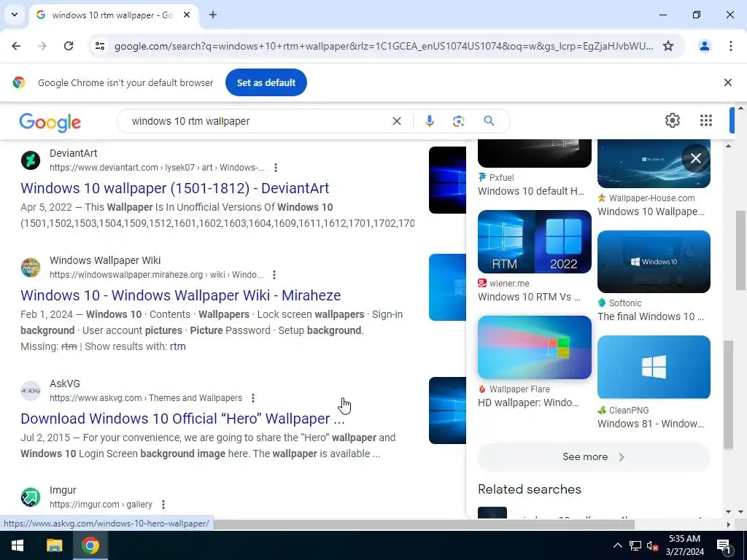Image resolution: width=747 pixels, height=560 pixels.
Task: Open Softonic Windows 10 thumbnail
Action: pos(654,262)
